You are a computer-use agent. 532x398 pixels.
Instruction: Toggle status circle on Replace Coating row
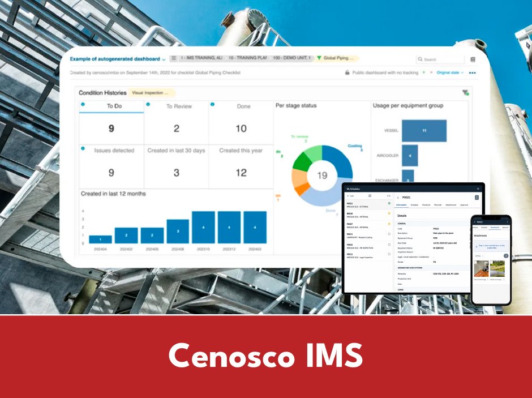(389, 234)
